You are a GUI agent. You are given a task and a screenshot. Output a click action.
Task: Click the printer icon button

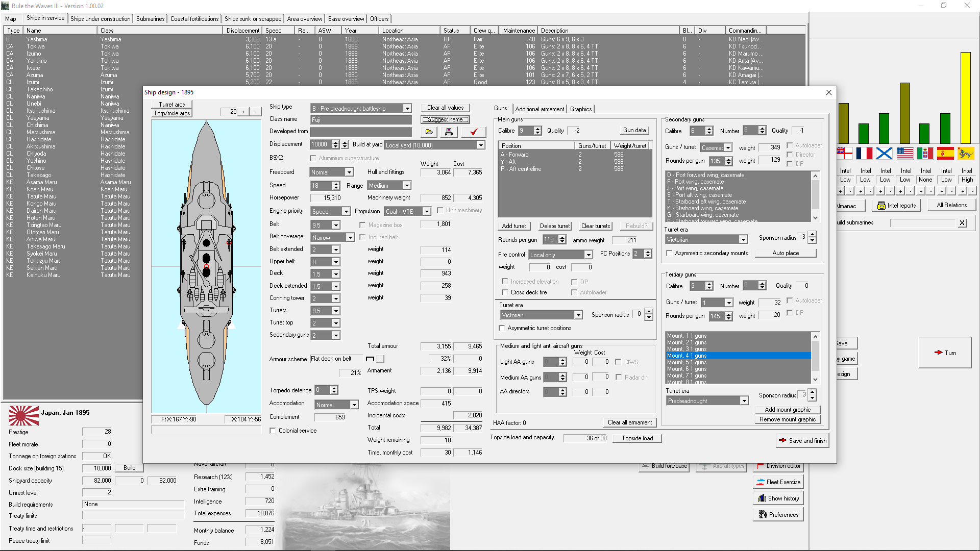pyautogui.click(x=449, y=132)
